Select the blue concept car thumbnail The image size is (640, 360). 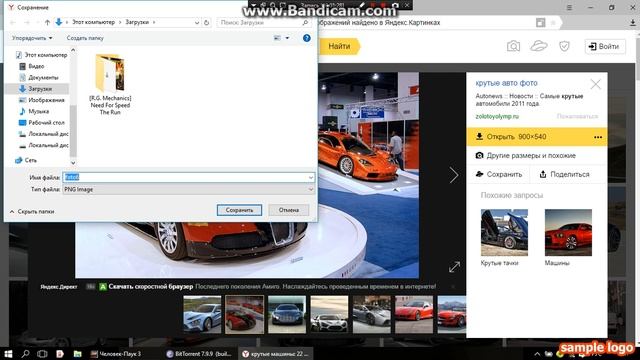click(x=202, y=315)
